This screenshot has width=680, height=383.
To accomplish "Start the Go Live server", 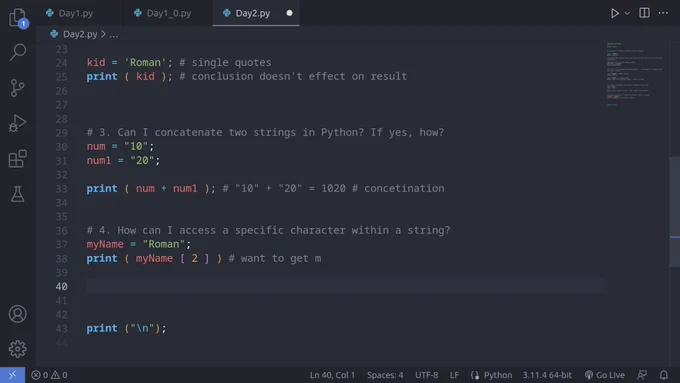I will [x=605, y=375].
